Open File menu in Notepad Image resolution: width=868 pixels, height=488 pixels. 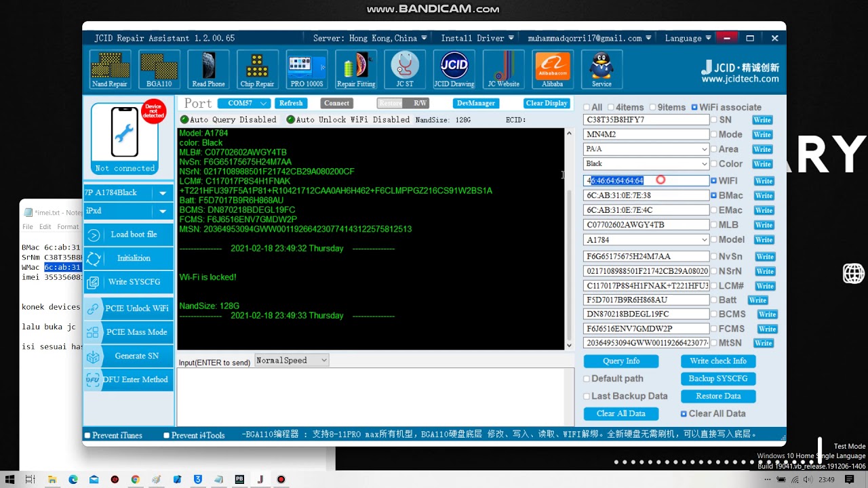pos(28,227)
